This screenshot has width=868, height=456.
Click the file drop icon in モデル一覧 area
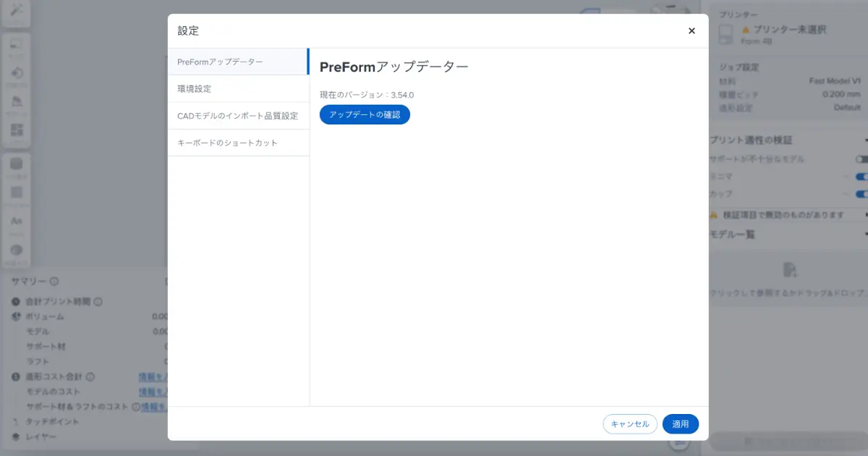point(790,271)
